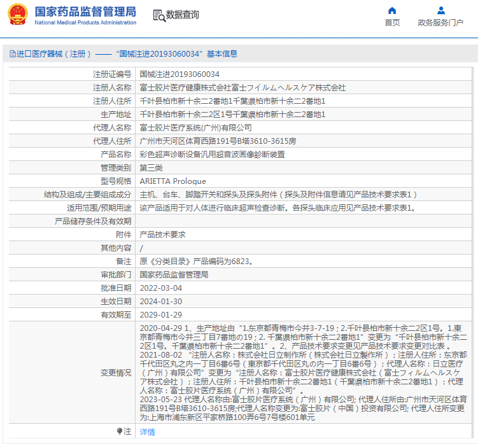Viewport: 478px width, 448px height.
Task: Click the 其他内容 label
Action: click(116, 248)
